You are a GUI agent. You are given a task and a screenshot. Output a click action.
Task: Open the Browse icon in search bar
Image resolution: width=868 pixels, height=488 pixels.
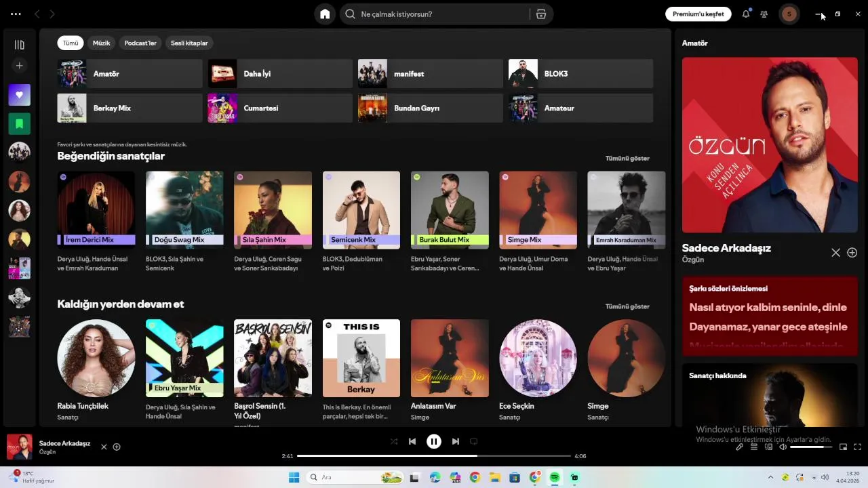coord(540,14)
